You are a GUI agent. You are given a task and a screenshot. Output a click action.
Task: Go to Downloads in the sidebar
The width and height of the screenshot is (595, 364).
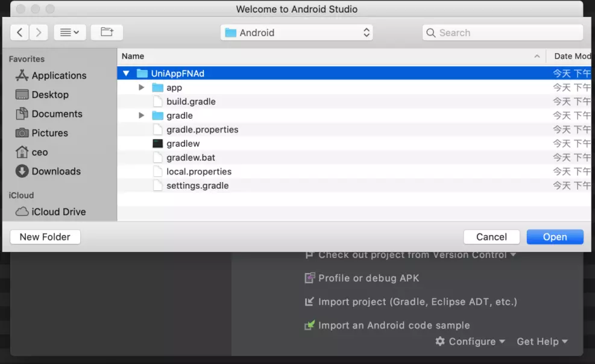56,171
